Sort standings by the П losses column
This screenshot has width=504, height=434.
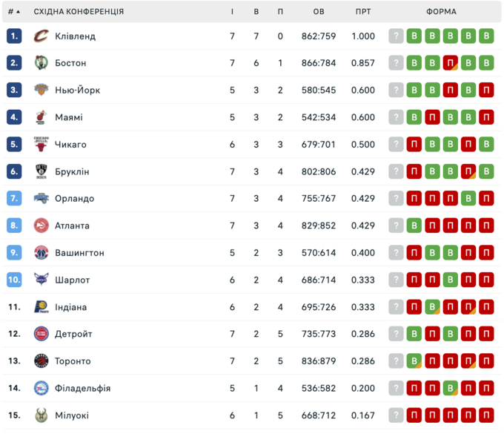pos(280,12)
